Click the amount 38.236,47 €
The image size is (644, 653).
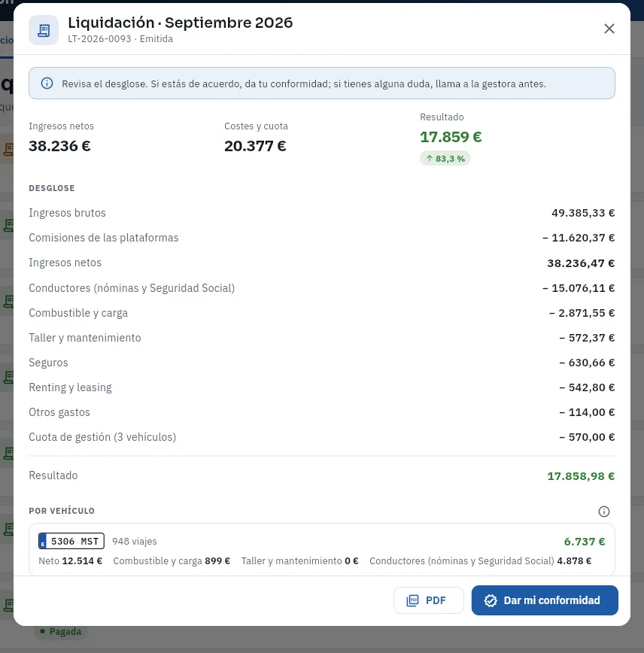click(x=581, y=263)
